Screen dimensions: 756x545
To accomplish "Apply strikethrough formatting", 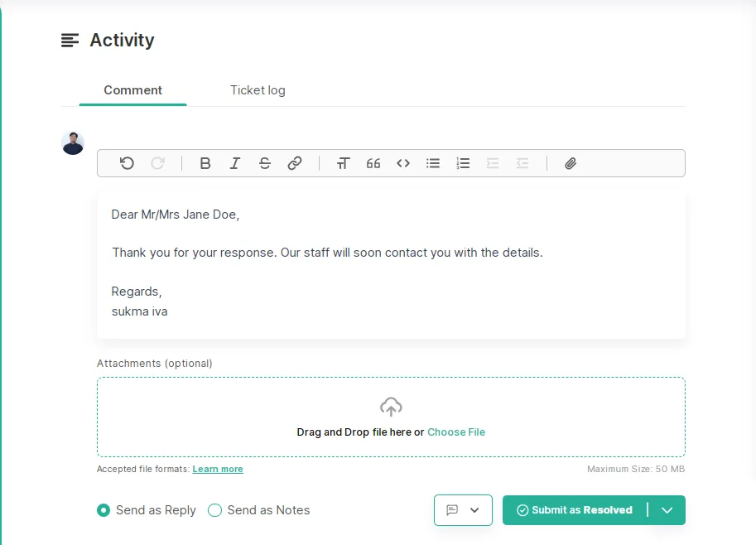I will pos(265,163).
